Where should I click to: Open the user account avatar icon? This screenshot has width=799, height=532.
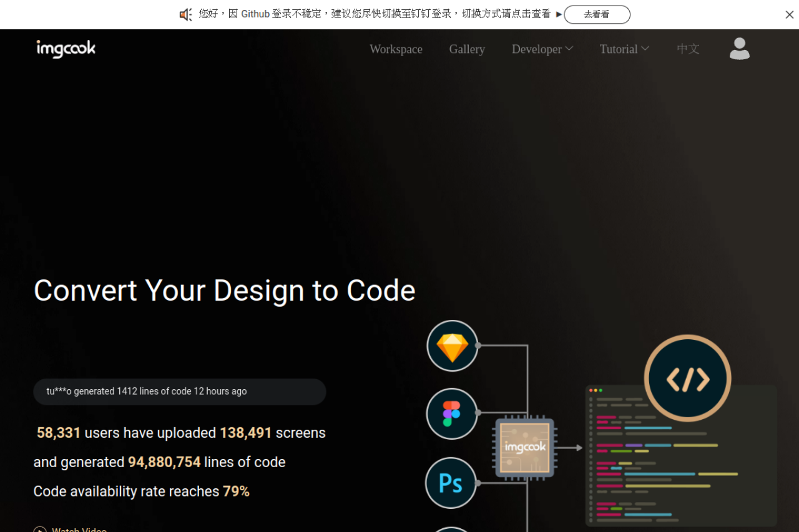pyautogui.click(x=739, y=48)
